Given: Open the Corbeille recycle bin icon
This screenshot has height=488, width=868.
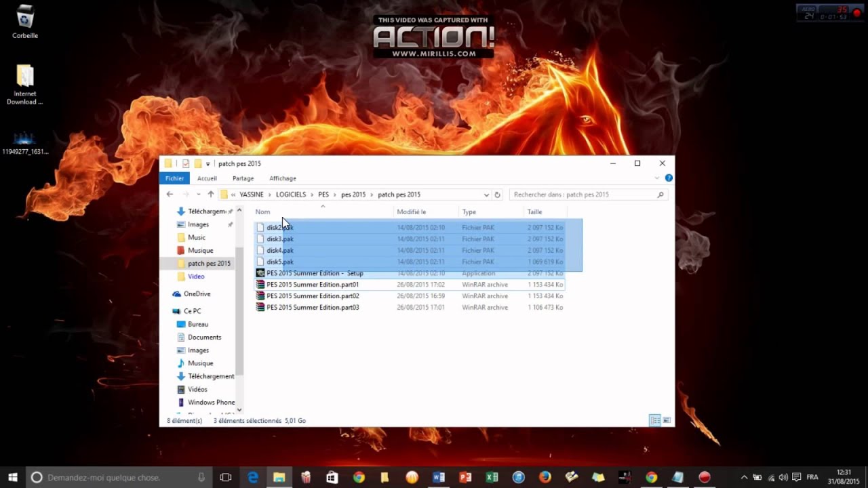Looking at the screenshot, I should pos(25,22).
